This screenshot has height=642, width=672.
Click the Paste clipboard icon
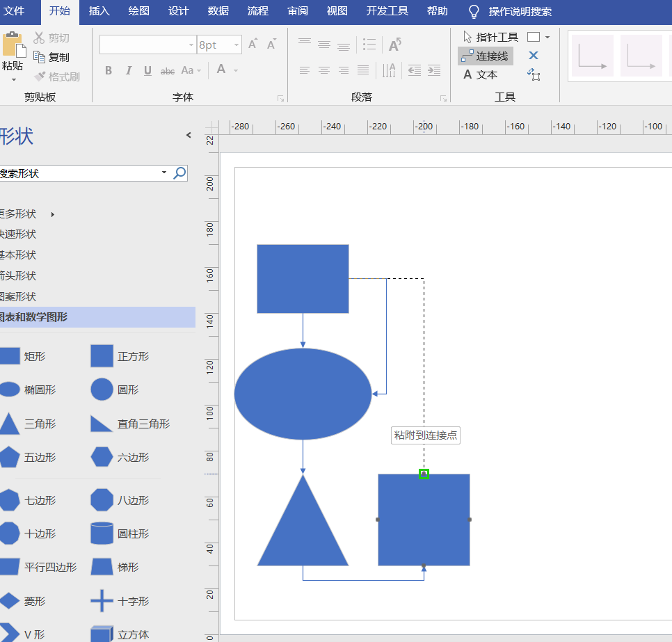click(x=14, y=45)
